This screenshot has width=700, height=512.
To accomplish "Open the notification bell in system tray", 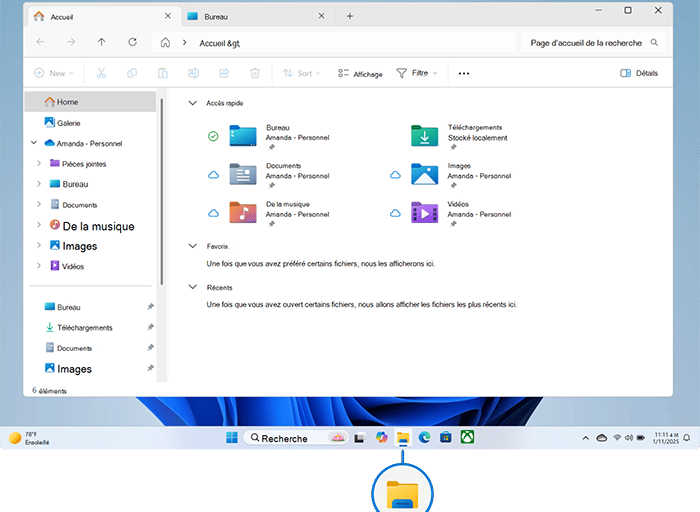I will point(687,438).
